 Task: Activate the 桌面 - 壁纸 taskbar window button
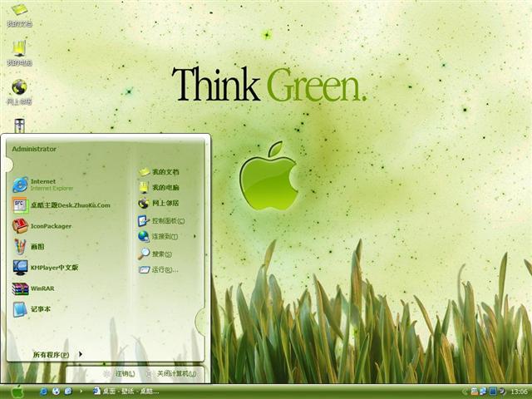tap(126, 392)
